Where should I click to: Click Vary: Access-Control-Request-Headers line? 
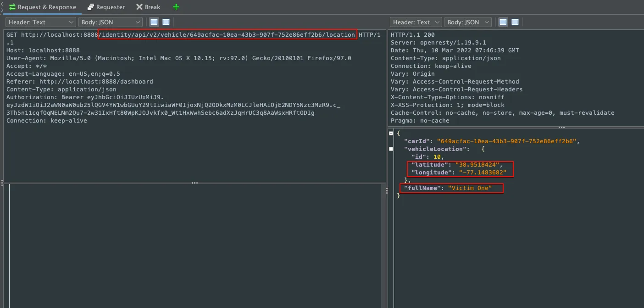(x=457, y=90)
